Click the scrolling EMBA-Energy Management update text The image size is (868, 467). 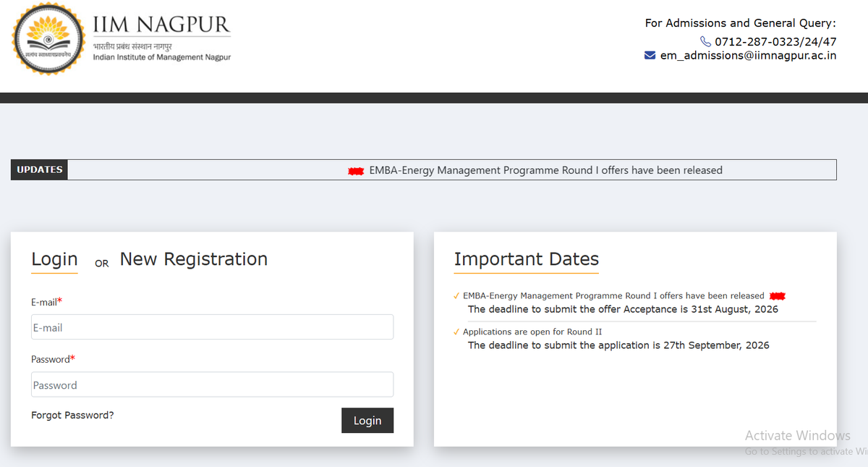(546, 170)
